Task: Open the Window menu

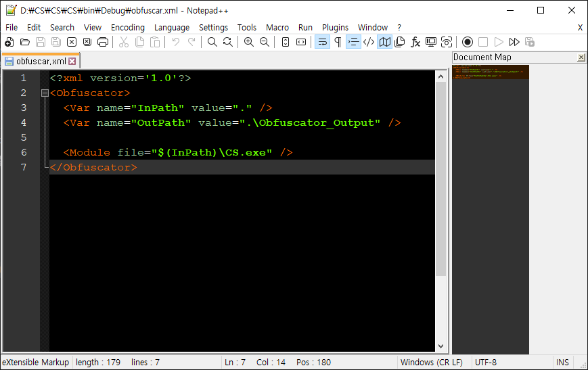Action: click(372, 27)
